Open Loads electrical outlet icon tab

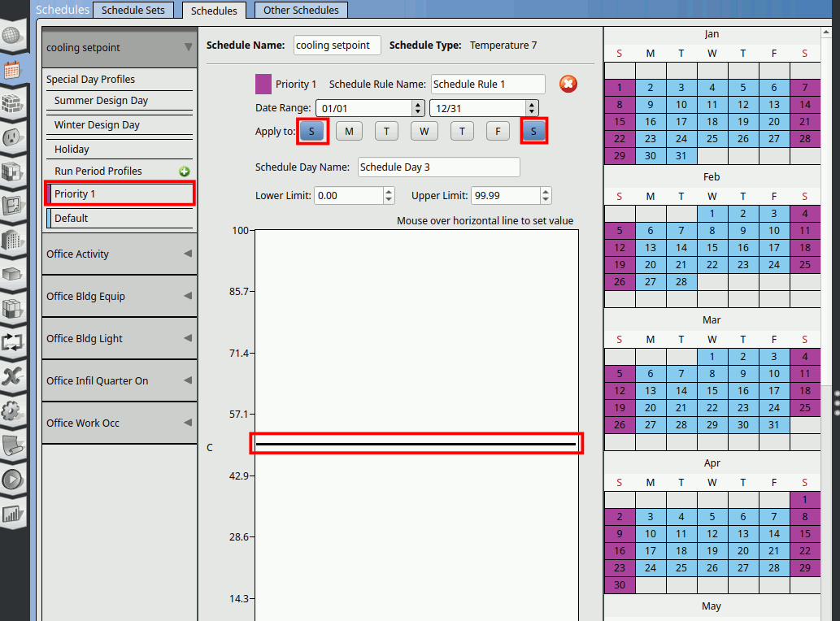click(x=11, y=138)
